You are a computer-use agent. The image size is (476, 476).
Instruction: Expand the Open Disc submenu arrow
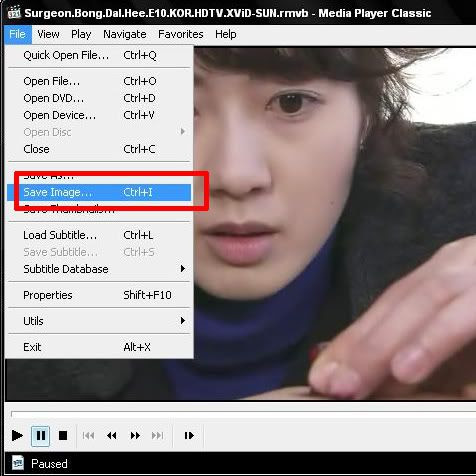coord(183,132)
